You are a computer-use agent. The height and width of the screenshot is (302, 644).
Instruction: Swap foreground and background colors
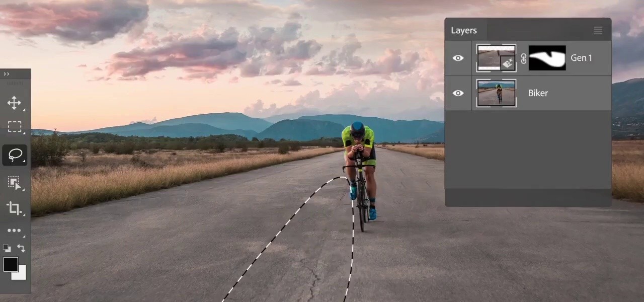point(21,248)
